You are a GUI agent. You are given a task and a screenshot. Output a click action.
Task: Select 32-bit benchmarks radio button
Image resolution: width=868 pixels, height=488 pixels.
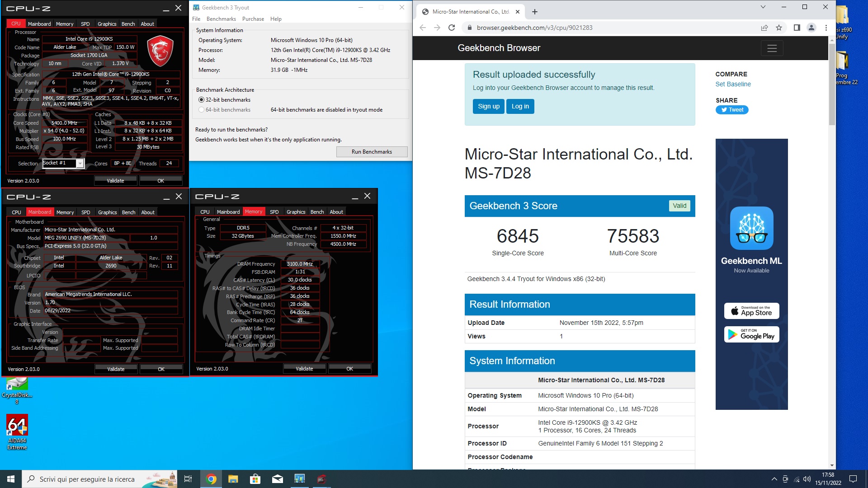202,100
